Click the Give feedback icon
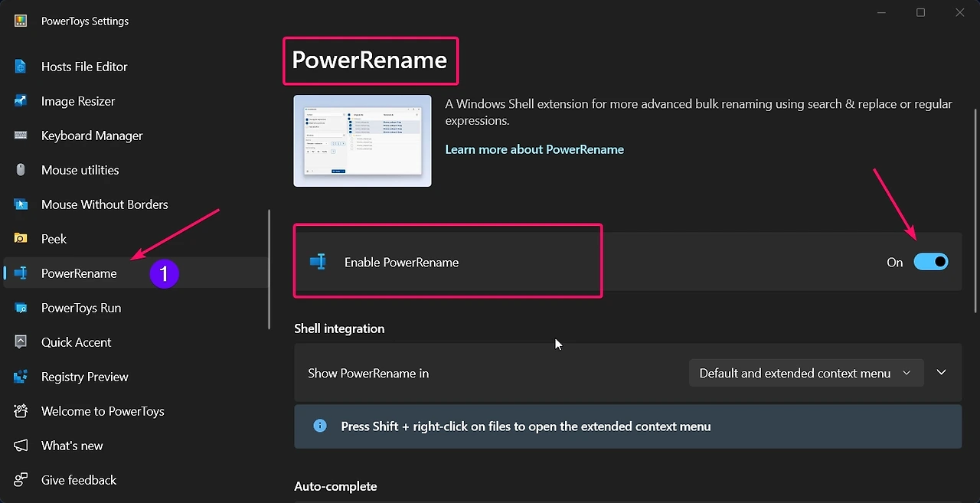 tap(21, 480)
